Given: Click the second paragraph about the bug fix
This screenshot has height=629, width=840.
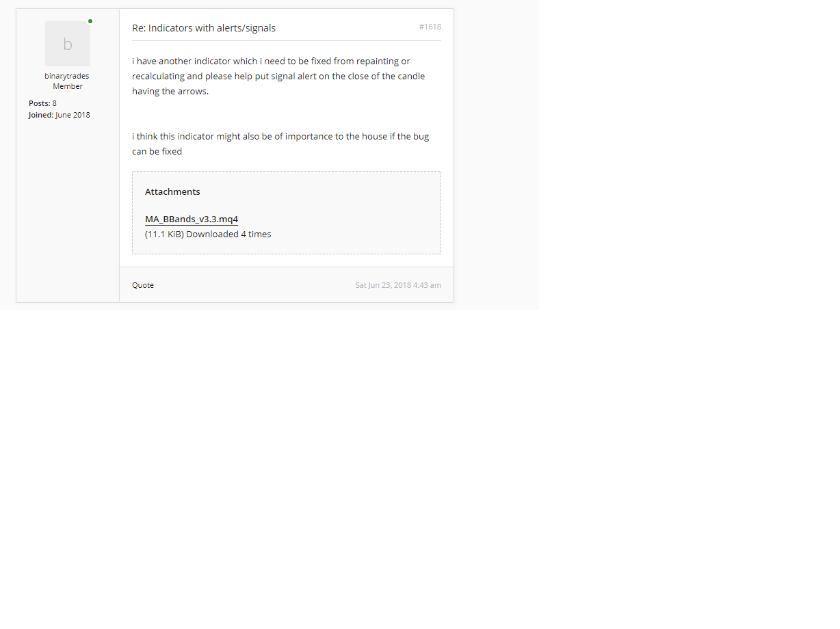Looking at the screenshot, I should (x=280, y=144).
